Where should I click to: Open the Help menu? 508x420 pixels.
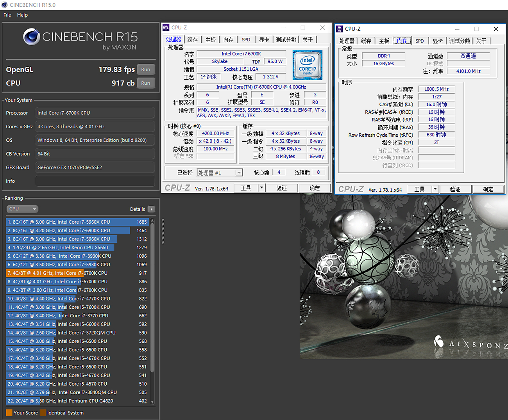(22, 15)
